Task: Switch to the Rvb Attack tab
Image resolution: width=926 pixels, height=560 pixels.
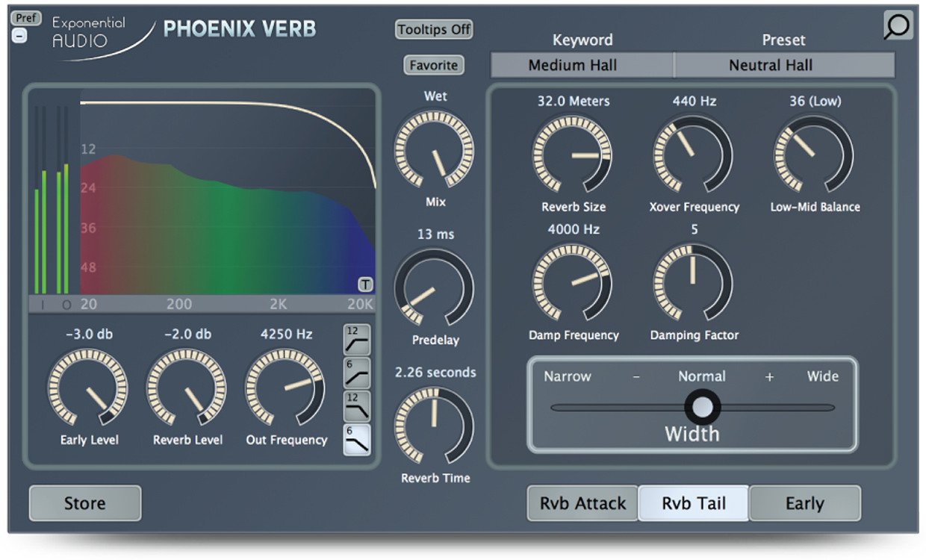Action: (582, 503)
